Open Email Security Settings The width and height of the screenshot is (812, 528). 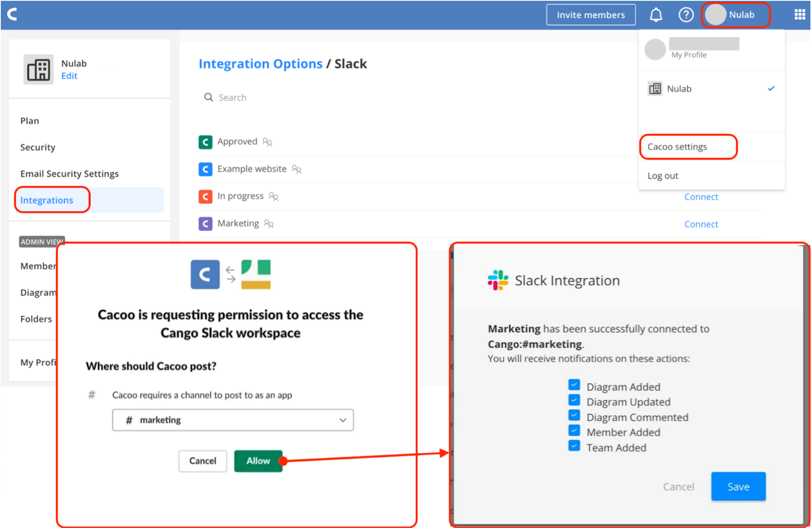(x=70, y=174)
